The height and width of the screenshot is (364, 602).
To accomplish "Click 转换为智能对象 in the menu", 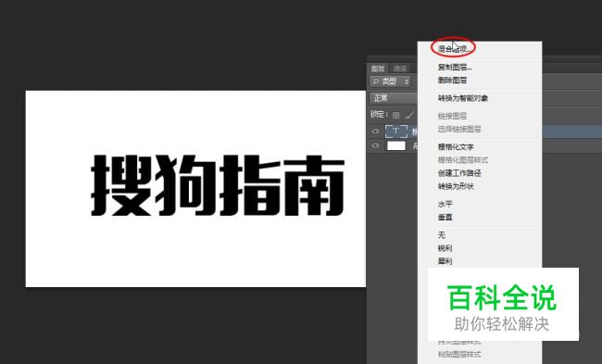I will [463, 98].
